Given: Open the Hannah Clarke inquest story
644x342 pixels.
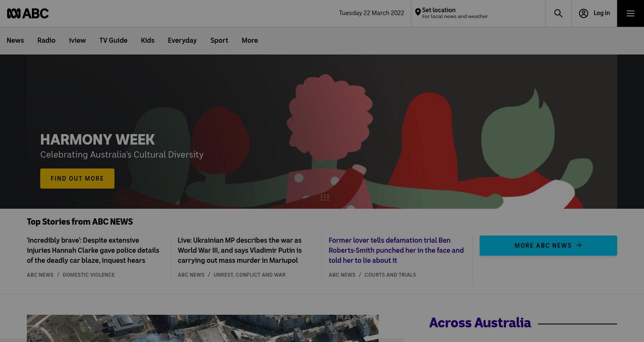Looking at the screenshot, I should pyautogui.click(x=93, y=250).
